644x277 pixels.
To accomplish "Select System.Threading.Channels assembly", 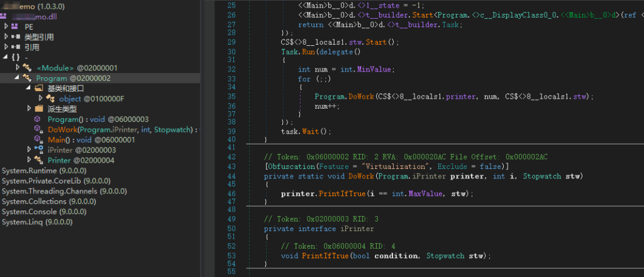I will tap(56, 191).
